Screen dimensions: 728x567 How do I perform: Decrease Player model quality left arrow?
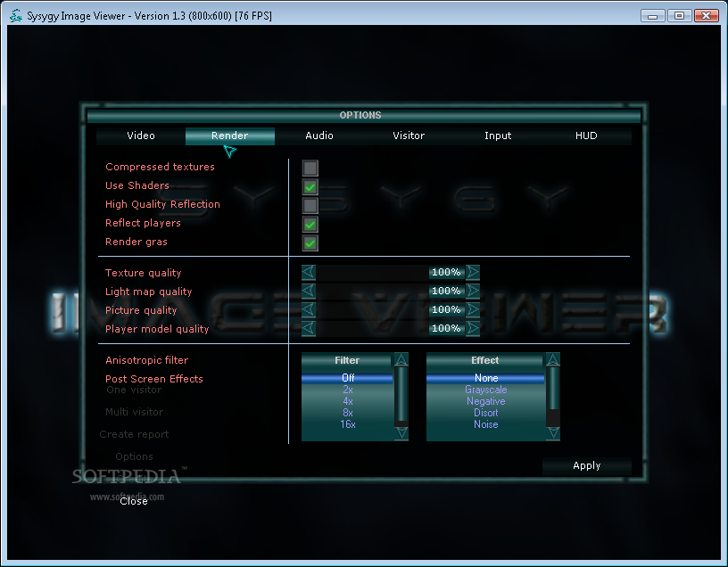pos(309,328)
